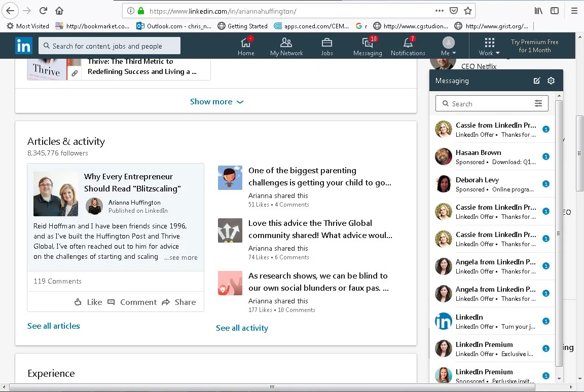Reload the page with the refresh icon

(x=43, y=11)
